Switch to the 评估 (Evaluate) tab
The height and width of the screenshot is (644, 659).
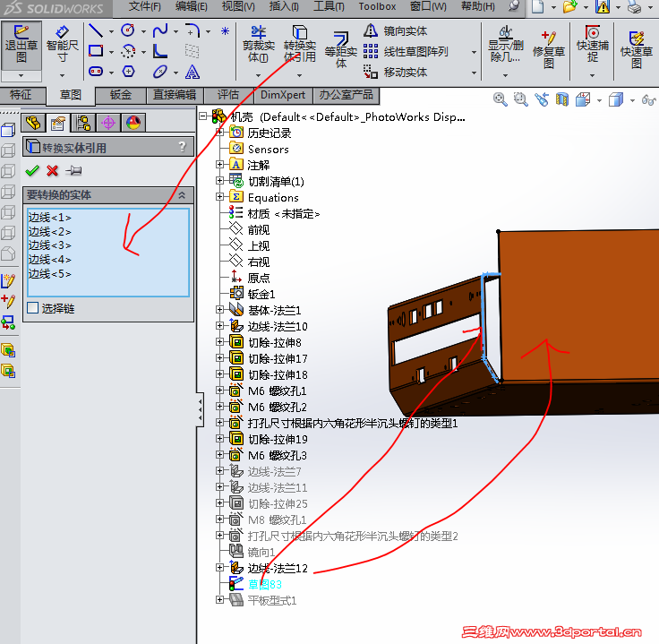[228, 96]
